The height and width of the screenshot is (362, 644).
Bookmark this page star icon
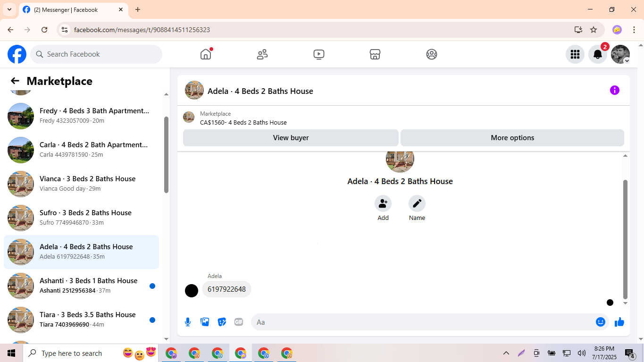pos(594,30)
